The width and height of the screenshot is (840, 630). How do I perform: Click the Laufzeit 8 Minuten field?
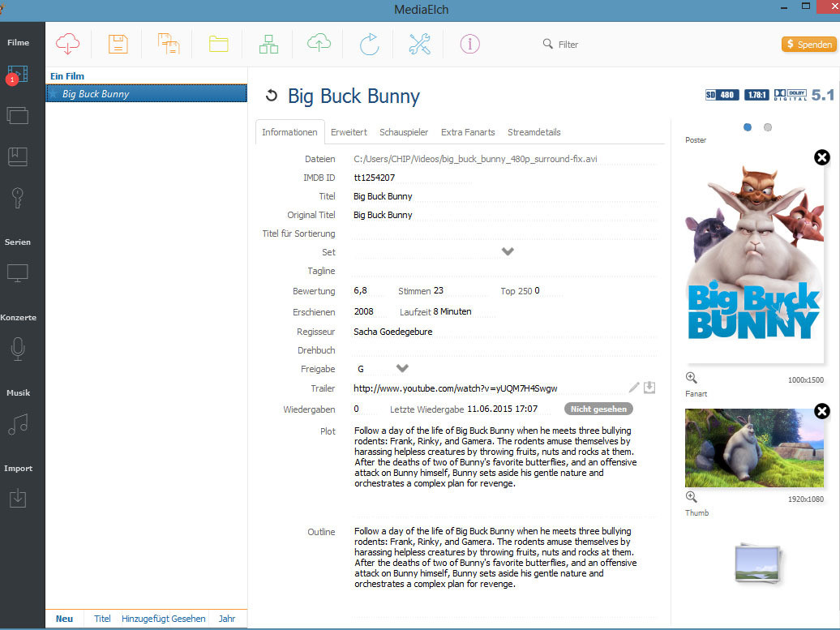pyautogui.click(x=464, y=312)
